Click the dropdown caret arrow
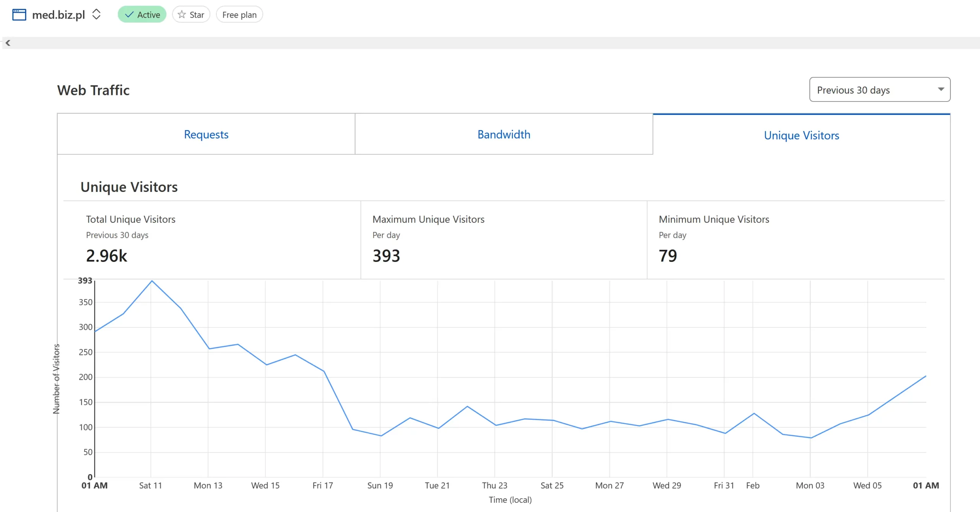The width and height of the screenshot is (980, 512). click(941, 89)
